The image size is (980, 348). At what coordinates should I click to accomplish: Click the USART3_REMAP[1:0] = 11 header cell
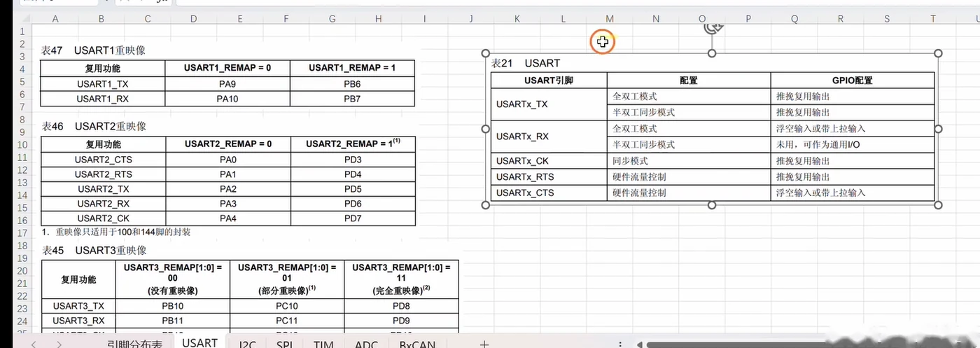pyautogui.click(x=401, y=279)
